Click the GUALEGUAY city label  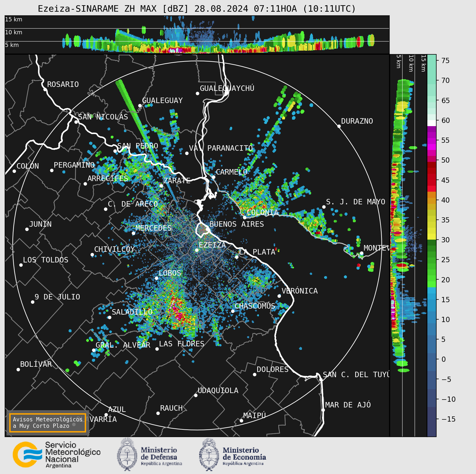[x=162, y=100]
